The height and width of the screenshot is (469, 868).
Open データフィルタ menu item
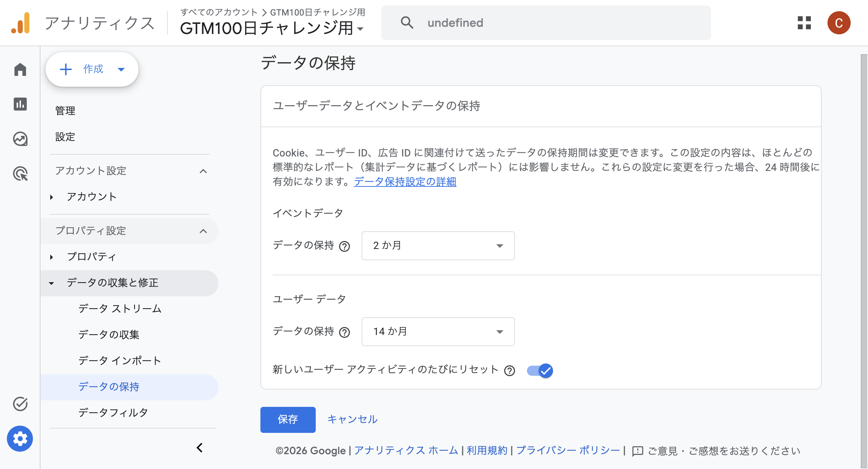(113, 413)
